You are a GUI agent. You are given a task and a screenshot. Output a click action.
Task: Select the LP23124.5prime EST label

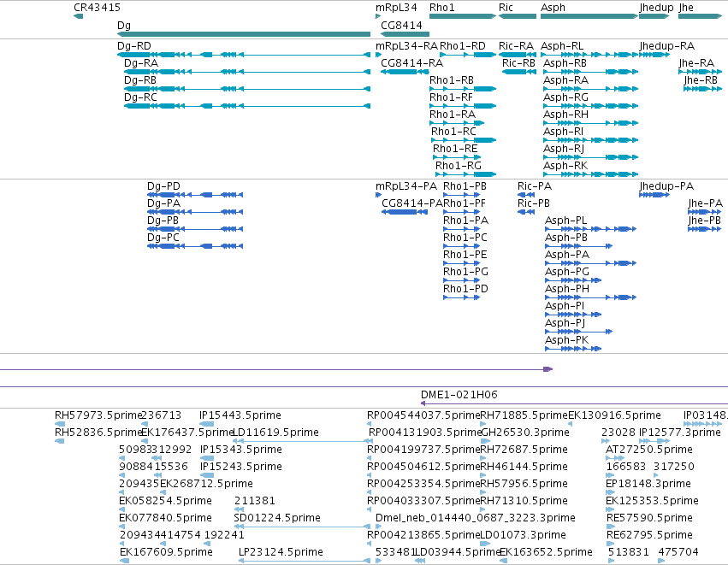pyautogui.click(x=281, y=552)
